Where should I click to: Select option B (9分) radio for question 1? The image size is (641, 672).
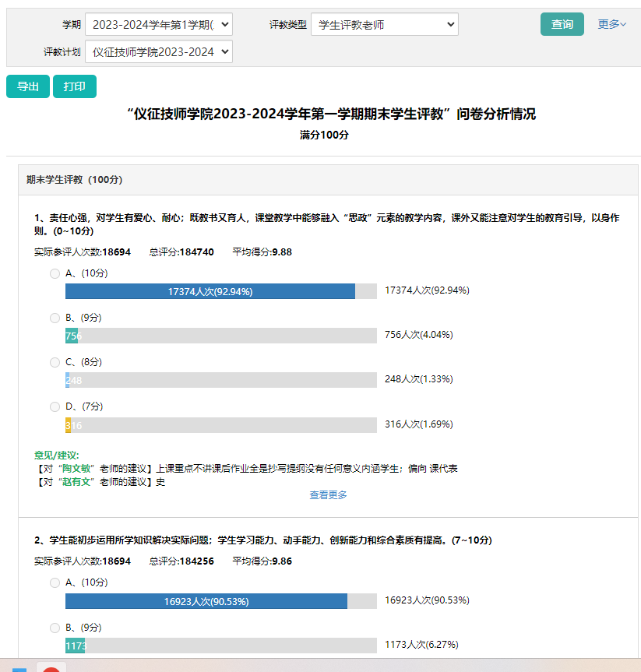pyautogui.click(x=55, y=318)
